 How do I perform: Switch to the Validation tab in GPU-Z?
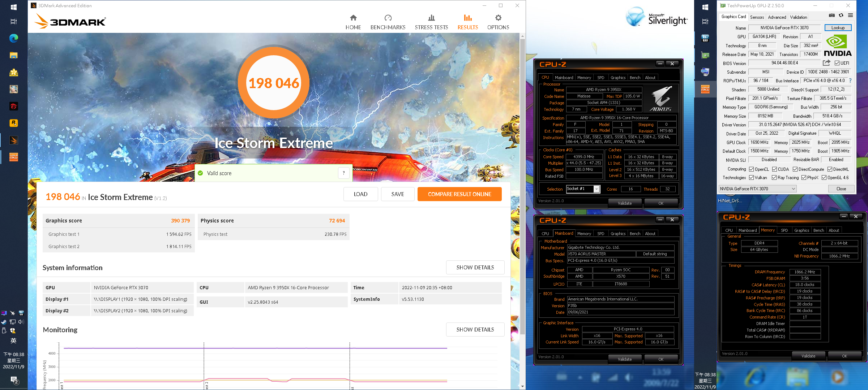(x=799, y=17)
